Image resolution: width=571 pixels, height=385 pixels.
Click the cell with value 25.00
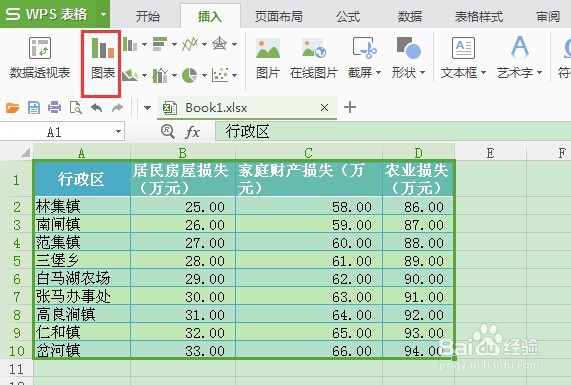183,207
